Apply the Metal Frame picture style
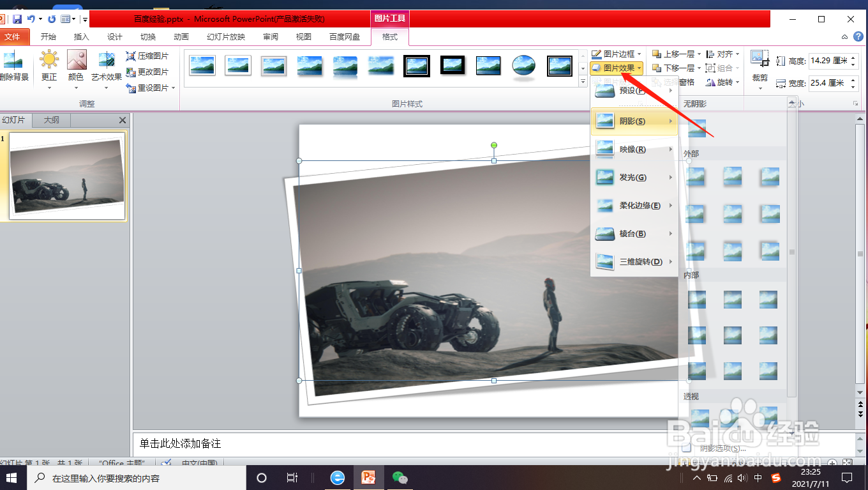Image resolution: width=868 pixels, height=490 pixels. coord(274,65)
